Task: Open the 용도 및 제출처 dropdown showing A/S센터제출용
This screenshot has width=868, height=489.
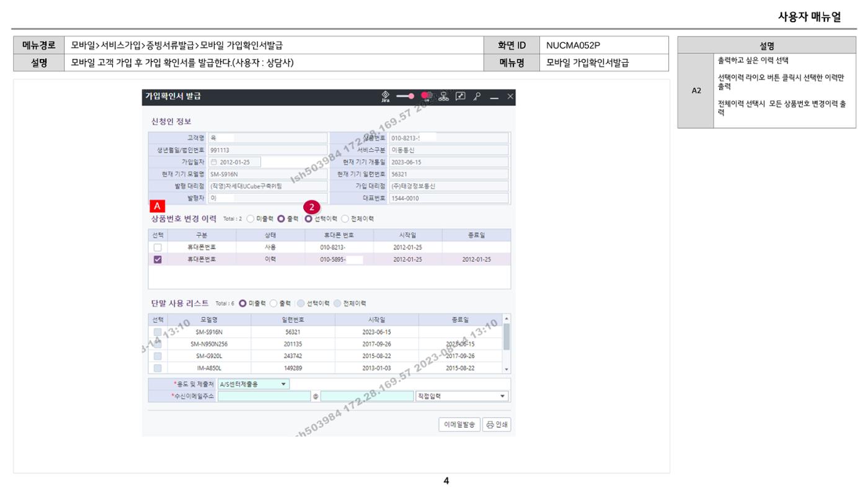Action: (254, 384)
